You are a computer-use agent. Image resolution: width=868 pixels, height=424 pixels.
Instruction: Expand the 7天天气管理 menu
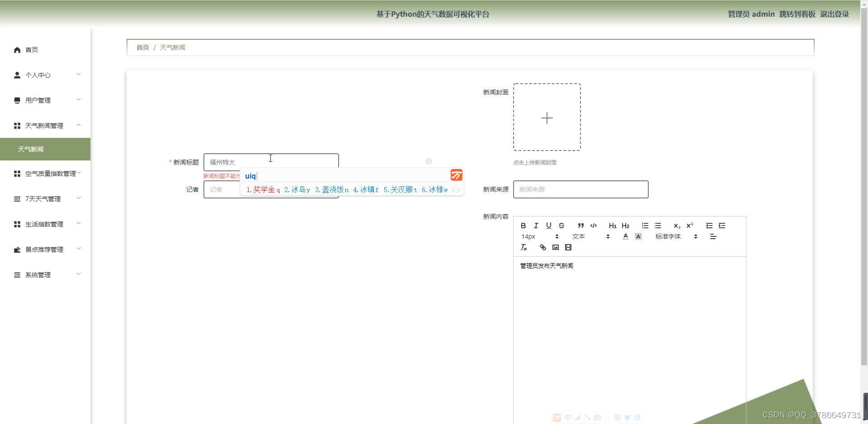(x=45, y=199)
